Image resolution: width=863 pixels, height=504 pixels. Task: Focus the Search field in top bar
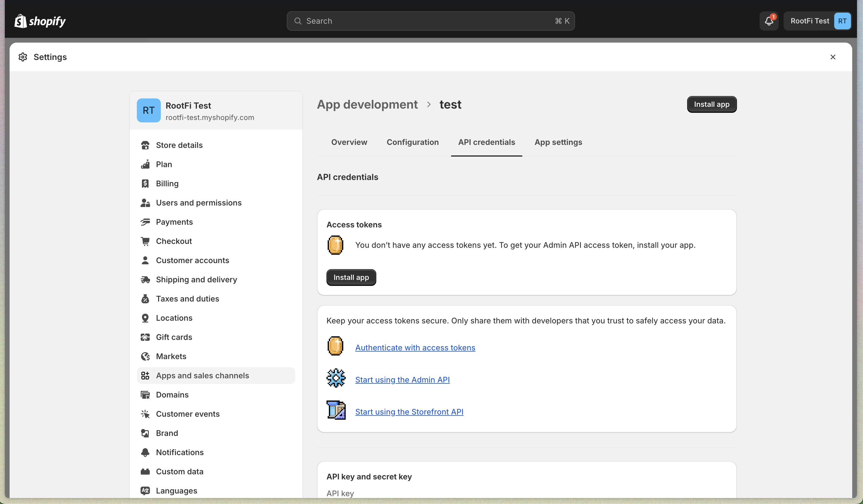(x=430, y=21)
